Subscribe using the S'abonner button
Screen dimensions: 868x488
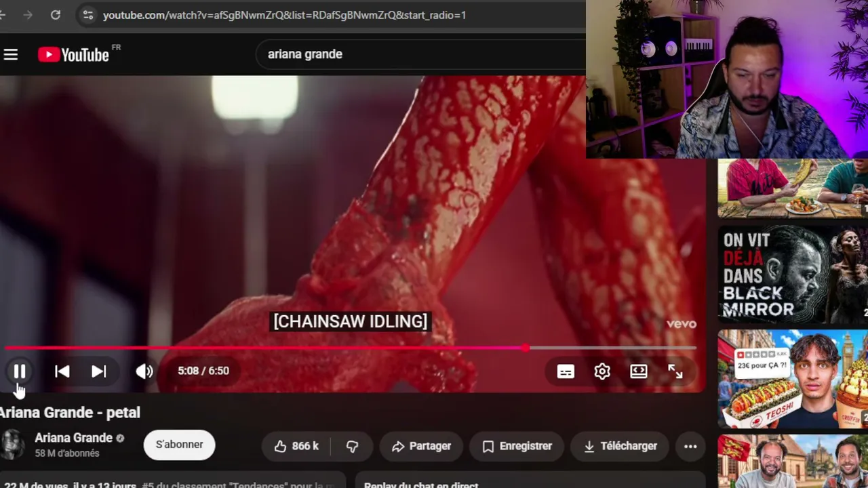(179, 445)
